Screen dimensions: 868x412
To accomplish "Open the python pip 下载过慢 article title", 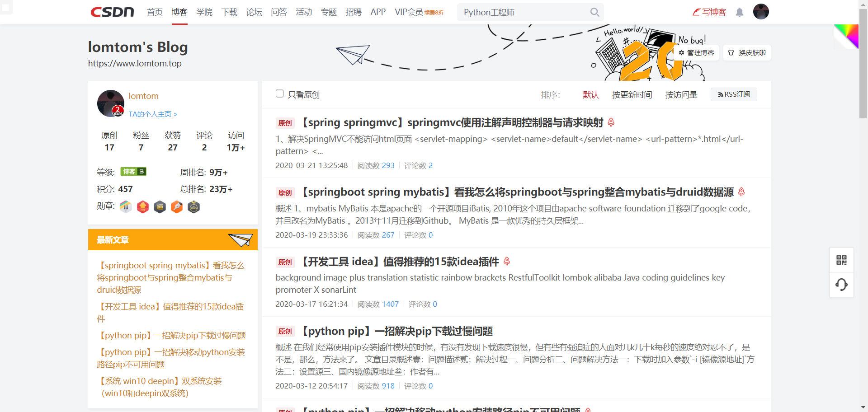I will (396, 331).
